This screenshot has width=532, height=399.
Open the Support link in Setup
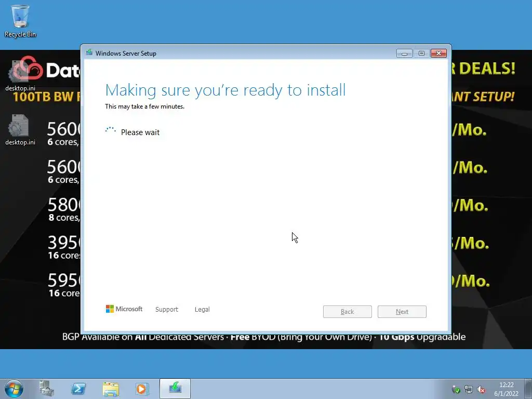click(167, 310)
